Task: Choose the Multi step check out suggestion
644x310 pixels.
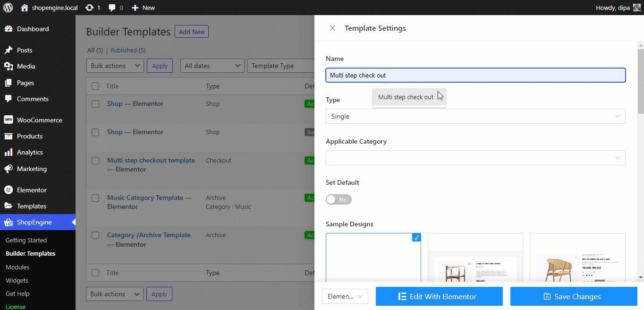Action: coord(409,97)
